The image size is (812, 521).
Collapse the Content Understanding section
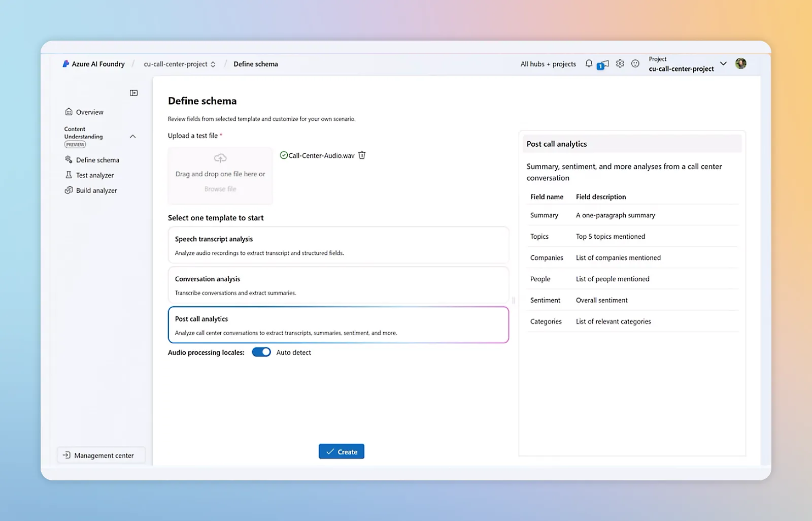(x=133, y=137)
